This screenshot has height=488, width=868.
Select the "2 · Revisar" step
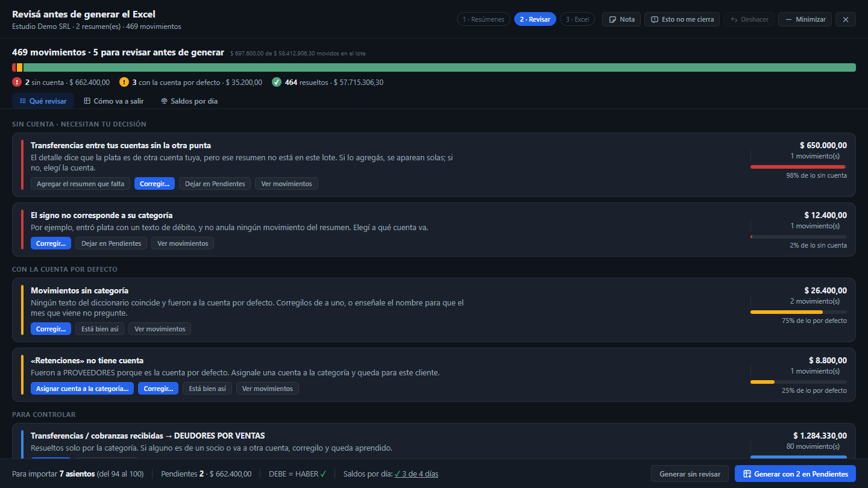tap(535, 19)
